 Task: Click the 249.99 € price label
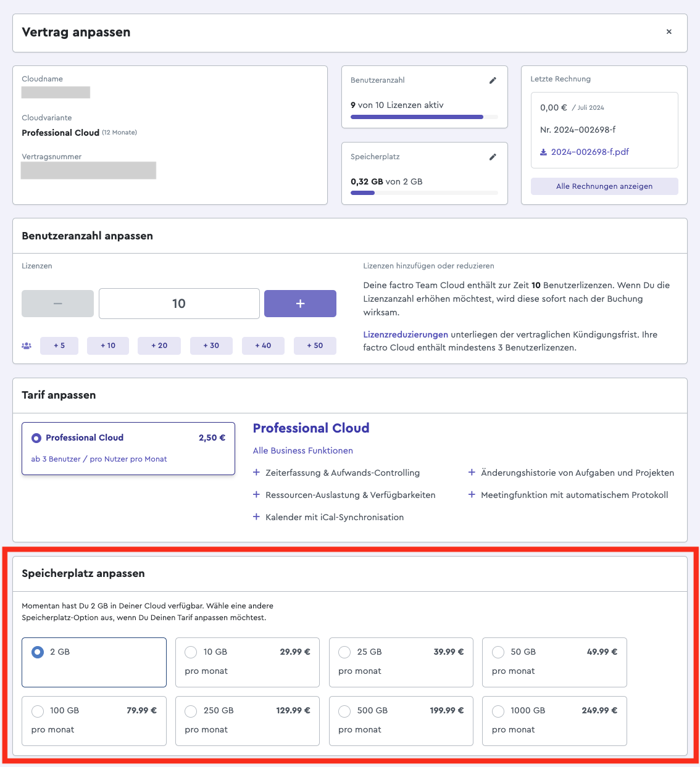pos(599,710)
